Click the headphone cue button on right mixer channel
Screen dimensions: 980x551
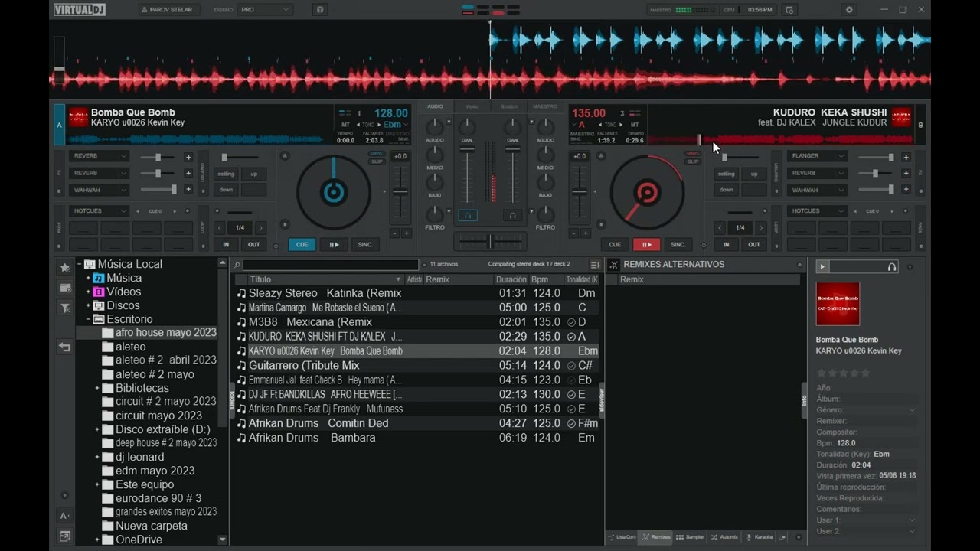coord(514,216)
